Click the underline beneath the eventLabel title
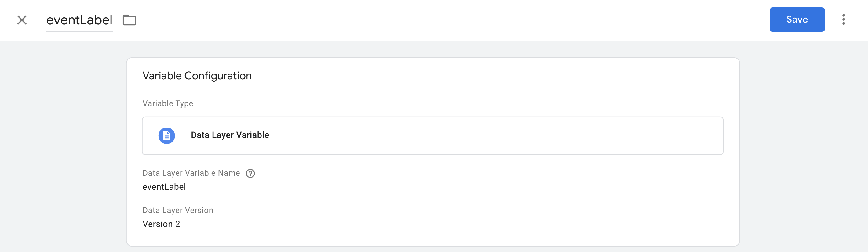This screenshot has width=868, height=252. [79, 31]
